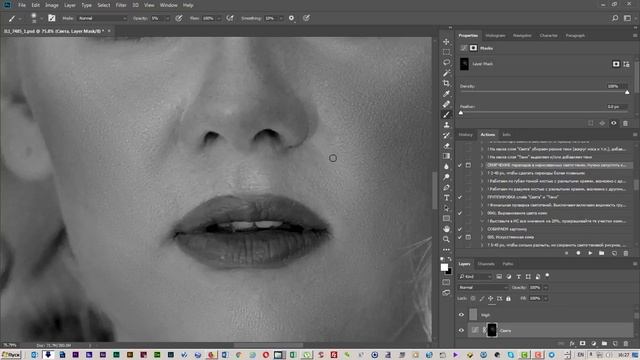Screen dimensions: 640x360
Task: Toggle lock image pixels brush icon
Action: point(482,299)
